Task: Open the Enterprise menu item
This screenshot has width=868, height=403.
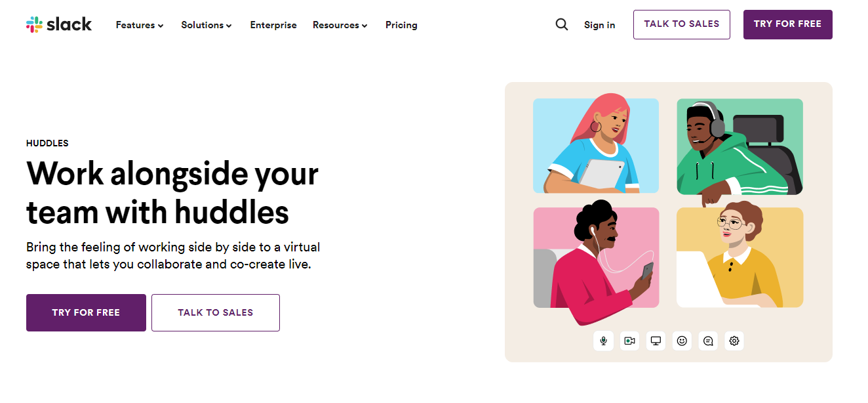Action: 273,25
